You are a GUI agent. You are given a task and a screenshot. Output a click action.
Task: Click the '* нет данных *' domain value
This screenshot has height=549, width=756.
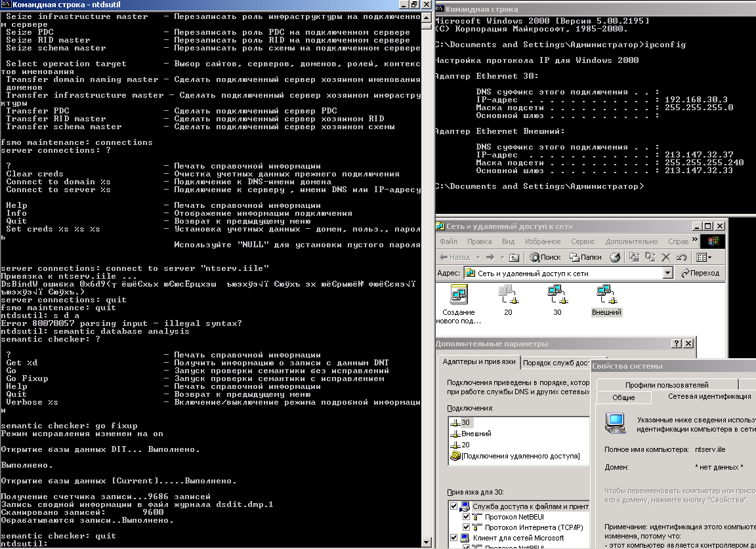pos(719,467)
